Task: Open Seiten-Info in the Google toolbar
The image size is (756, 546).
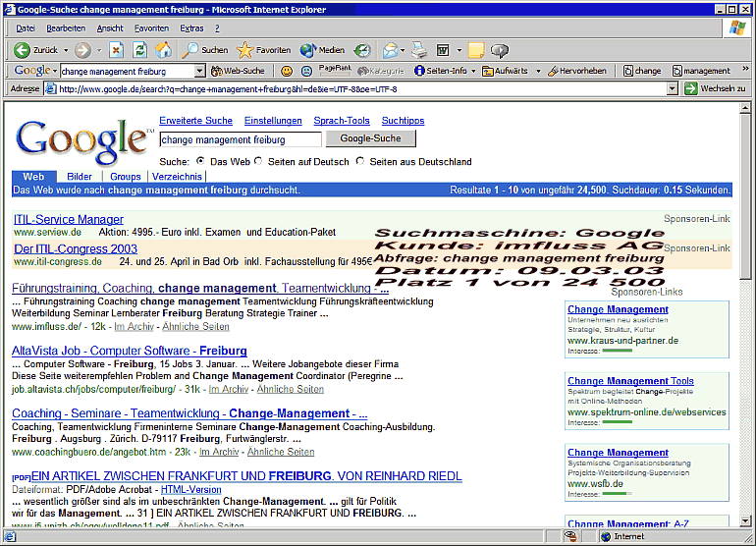Action: click(441, 71)
